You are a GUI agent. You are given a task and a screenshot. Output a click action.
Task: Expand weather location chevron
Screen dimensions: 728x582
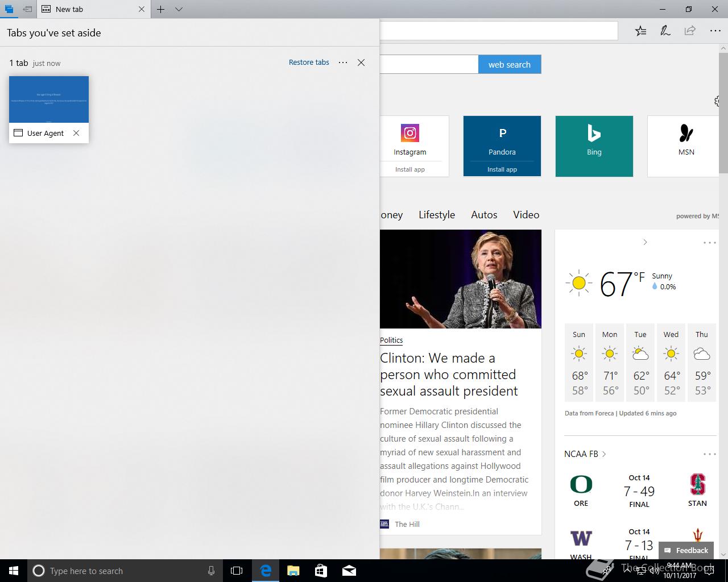pyautogui.click(x=645, y=242)
